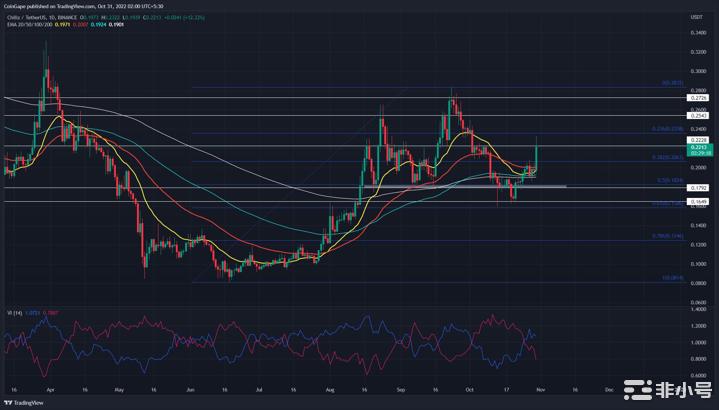Click the Nov label on the time axis

point(540,382)
